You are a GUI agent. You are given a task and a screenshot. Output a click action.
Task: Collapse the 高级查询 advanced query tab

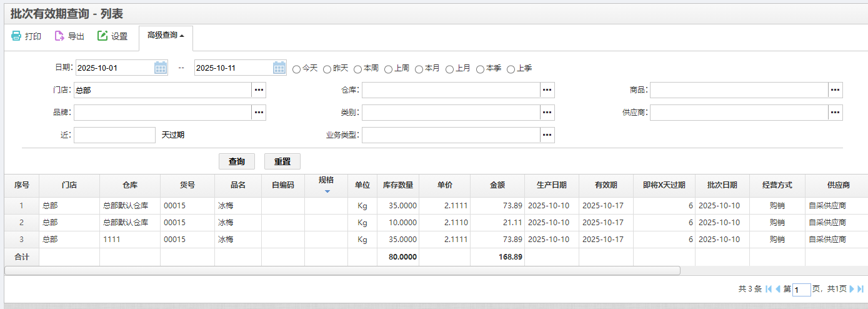pyautogui.click(x=166, y=36)
